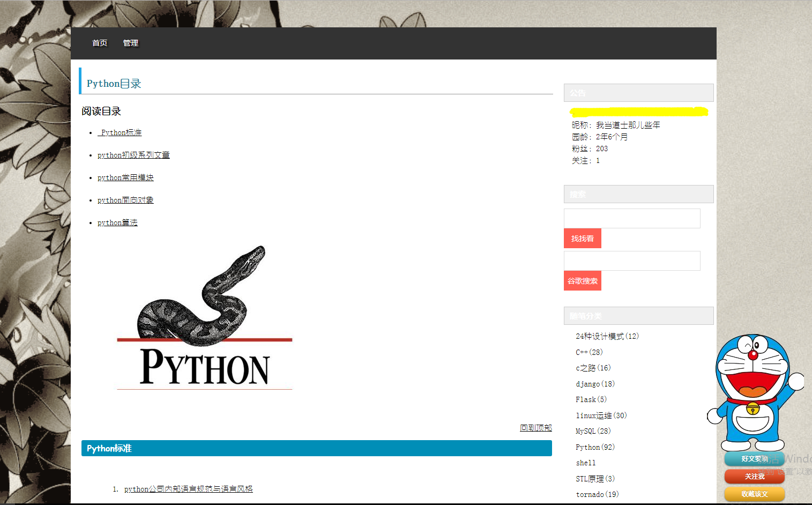The height and width of the screenshot is (505, 812).
Task: Click the 回到顶部 link
Action: (536, 428)
